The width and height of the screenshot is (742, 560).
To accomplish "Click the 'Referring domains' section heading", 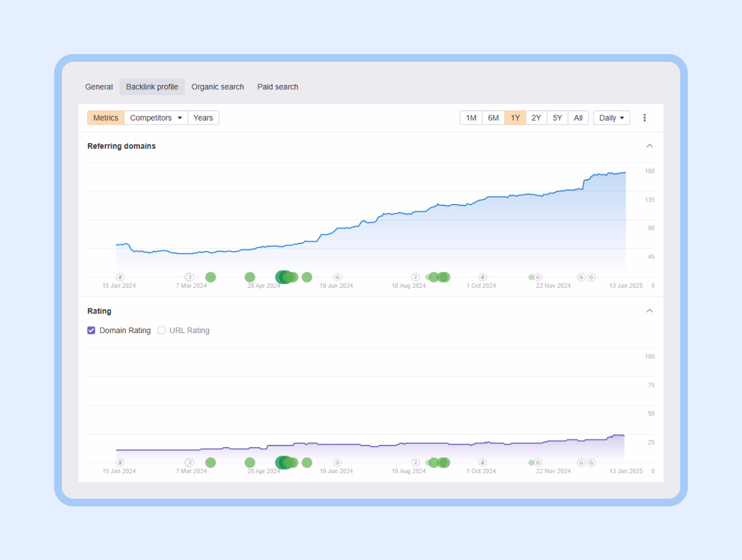I will 121,146.
